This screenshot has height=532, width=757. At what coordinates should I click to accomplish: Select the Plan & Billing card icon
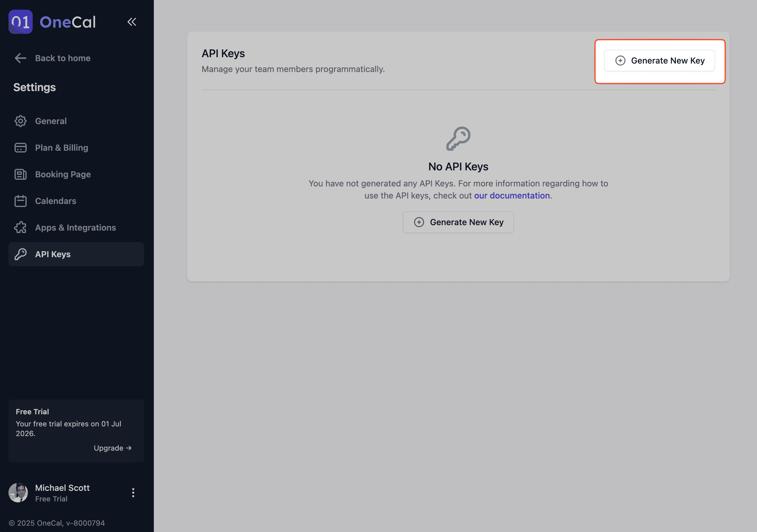point(21,148)
